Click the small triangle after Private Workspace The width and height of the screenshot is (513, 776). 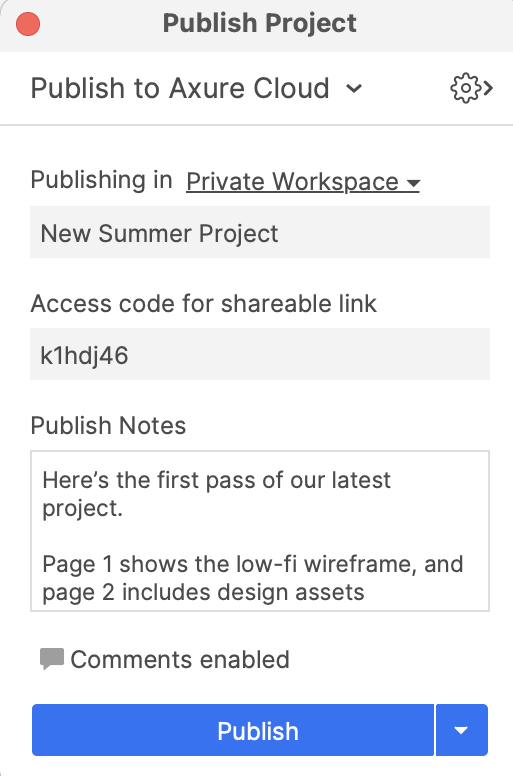click(413, 184)
